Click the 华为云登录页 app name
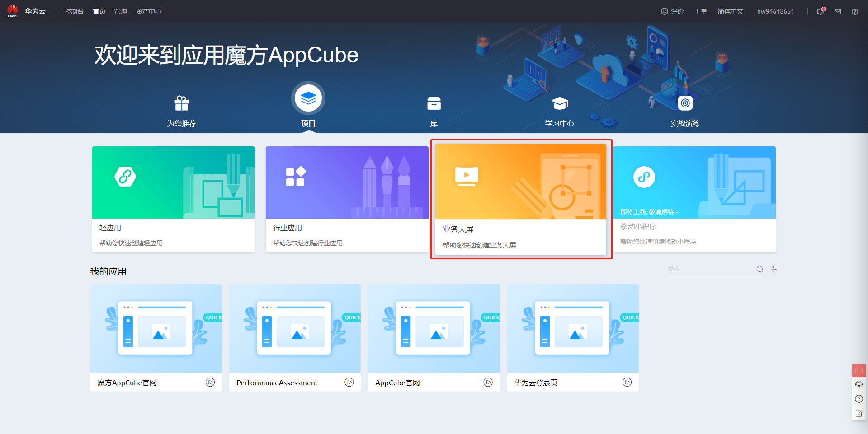The height and width of the screenshot is (434, 868). pyautogui.click(x=536, y=383)
